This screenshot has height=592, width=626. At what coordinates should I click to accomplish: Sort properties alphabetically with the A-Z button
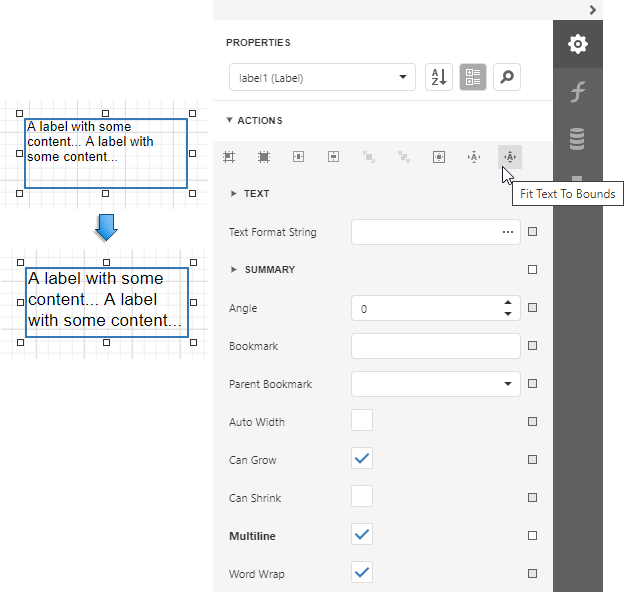coord(439,77)
